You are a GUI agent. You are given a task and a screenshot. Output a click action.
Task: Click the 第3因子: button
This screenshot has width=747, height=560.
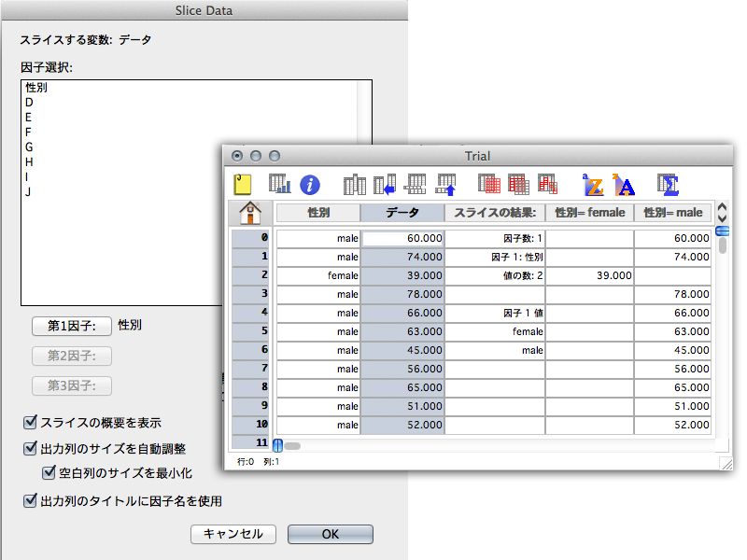pos(72,385)
